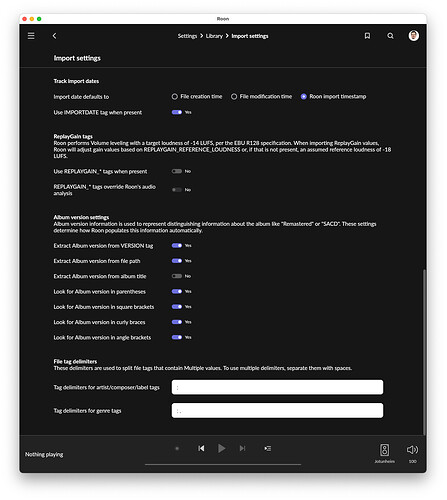This screenshot has width=447, height=500.
Task: Toggle Look for Album version in curly braces
Action: (x=177, y=322)
